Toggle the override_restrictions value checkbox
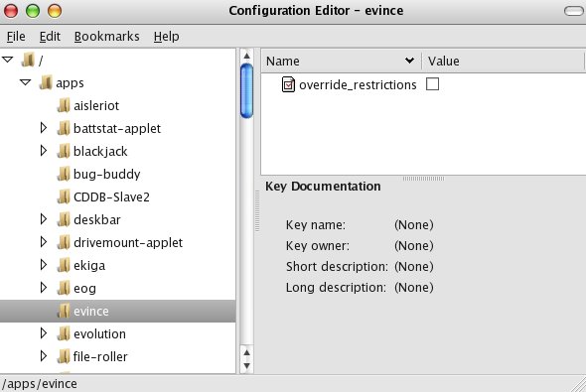The width and height of the screenshot is (586, 392). (432, 84)
